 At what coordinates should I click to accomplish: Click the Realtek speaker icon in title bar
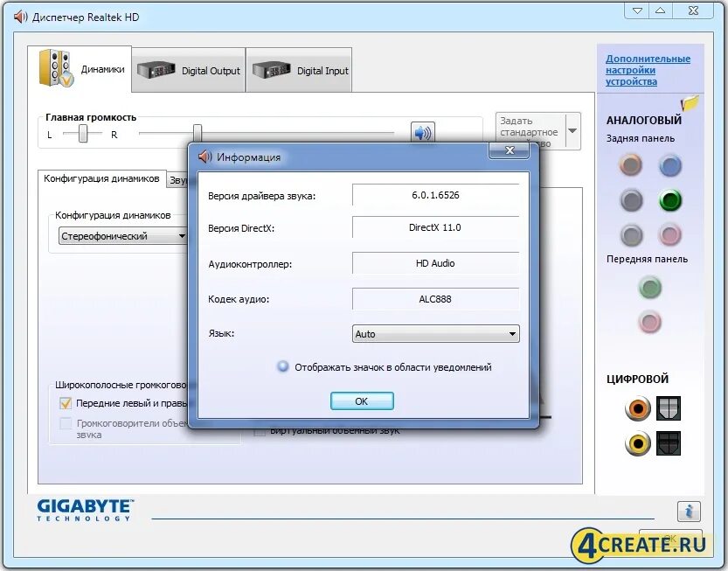tap(21, 17)
